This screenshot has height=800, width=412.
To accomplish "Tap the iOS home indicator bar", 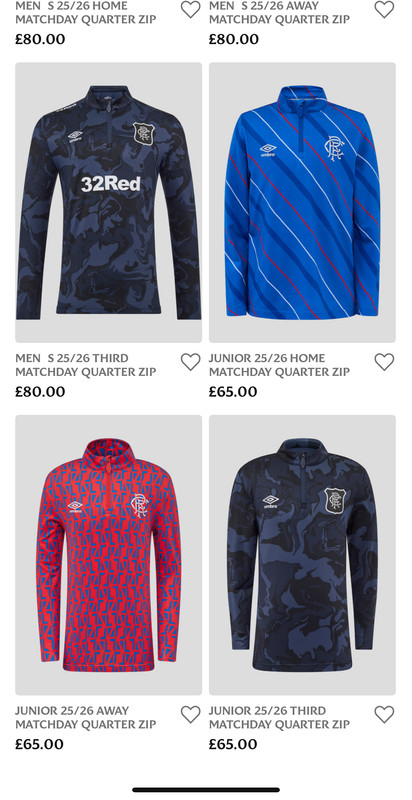I will 206,790.
